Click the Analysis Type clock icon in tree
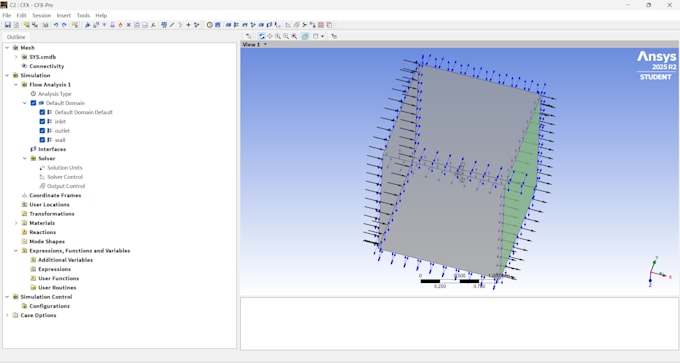This screenshot has height=363, width=680. click(33, 94)
